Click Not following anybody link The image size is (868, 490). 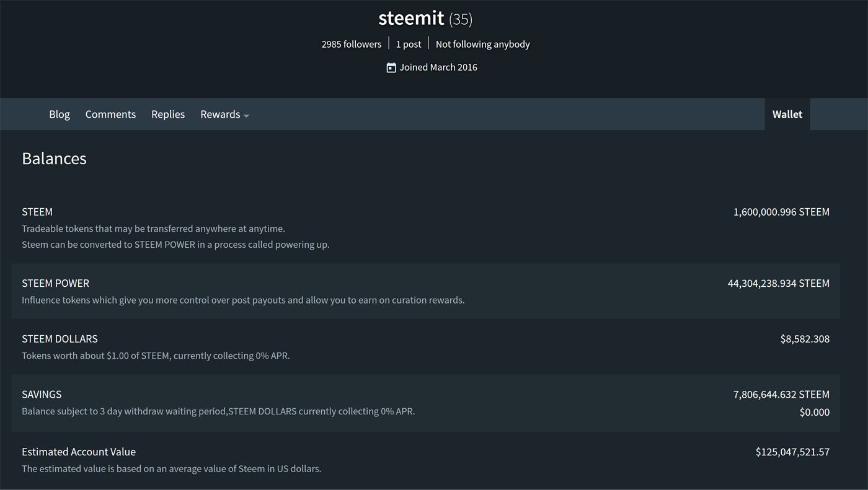(x=483, y=44)
